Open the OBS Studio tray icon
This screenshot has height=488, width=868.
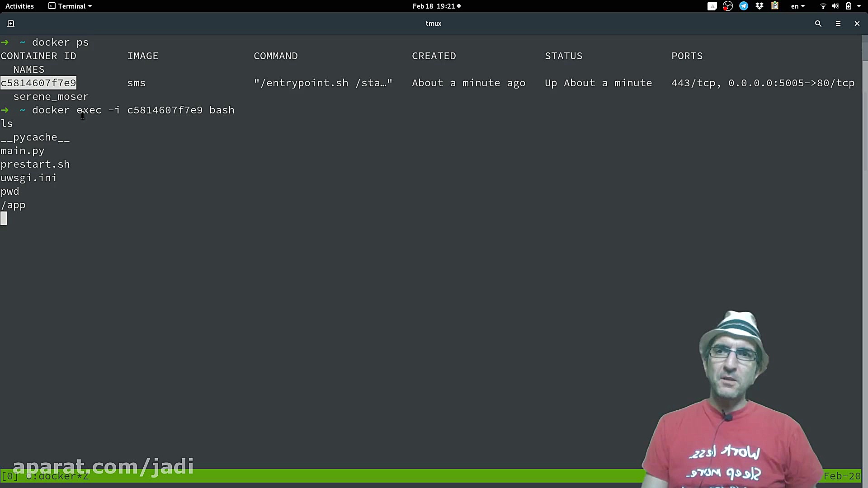(x=727, y=6)
